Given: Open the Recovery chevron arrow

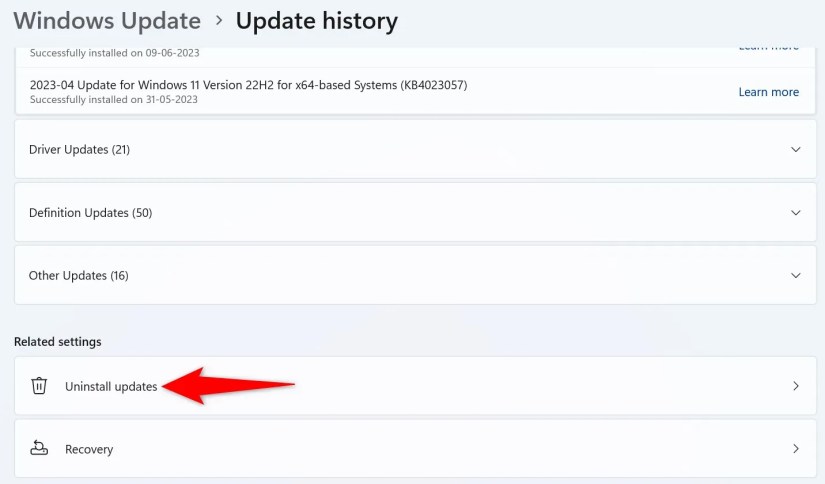Looking at the screenshot, I should coord(796,448).
